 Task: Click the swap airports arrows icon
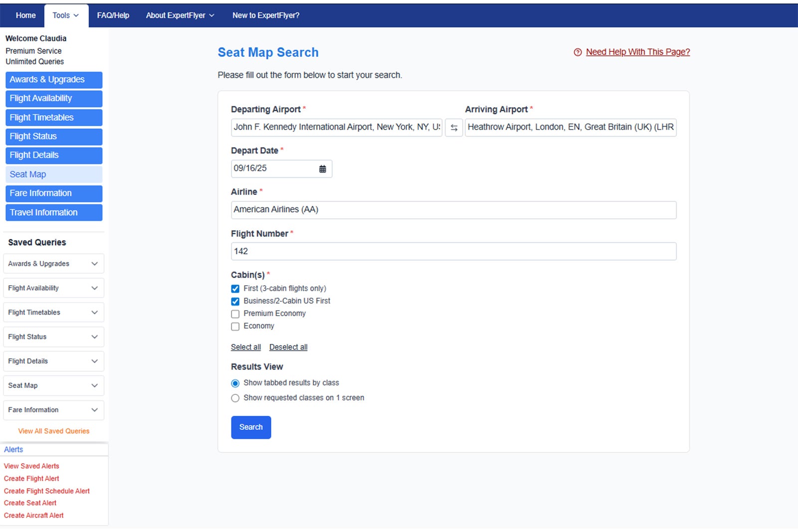tap(453, 128)
